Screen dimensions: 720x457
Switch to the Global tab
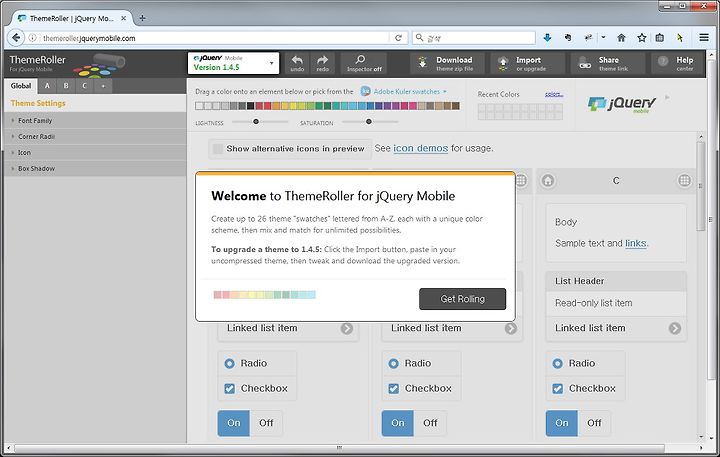[21, 86]
